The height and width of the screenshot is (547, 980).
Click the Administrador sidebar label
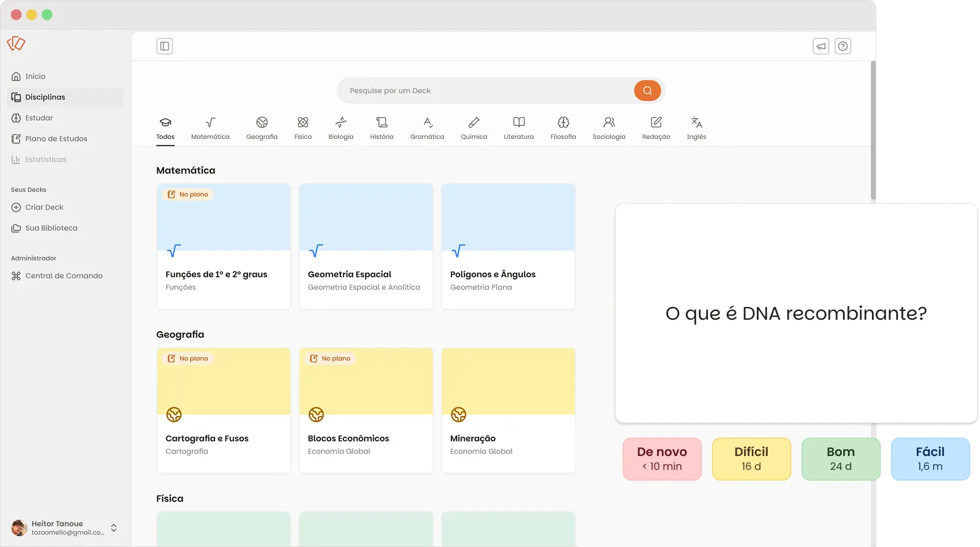[x=33, y=258]
